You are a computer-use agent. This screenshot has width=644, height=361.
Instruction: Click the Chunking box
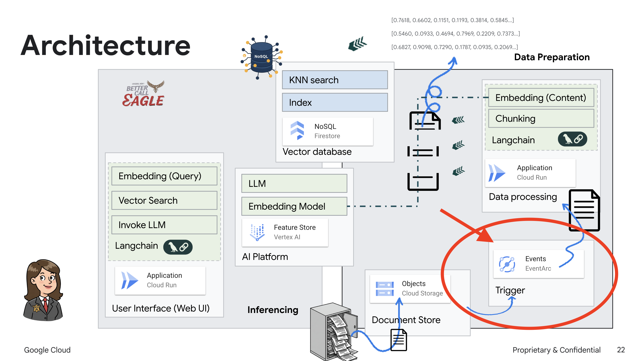tap(541, 118)
